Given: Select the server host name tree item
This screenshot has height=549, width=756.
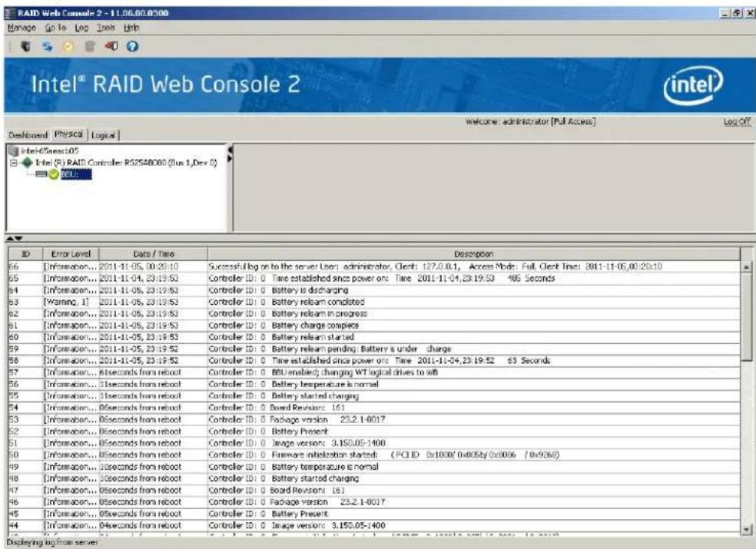Looking at the screenshot, I should (50, 150).
